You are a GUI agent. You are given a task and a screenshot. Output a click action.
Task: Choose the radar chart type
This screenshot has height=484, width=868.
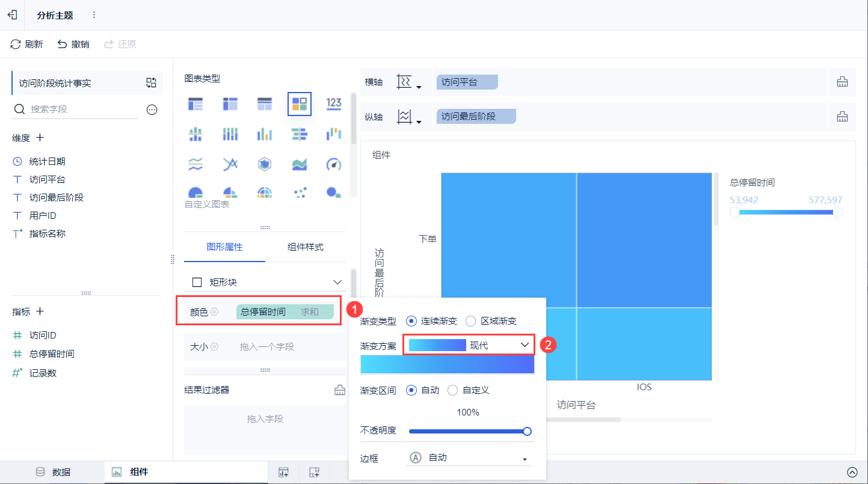coord(265,164)
